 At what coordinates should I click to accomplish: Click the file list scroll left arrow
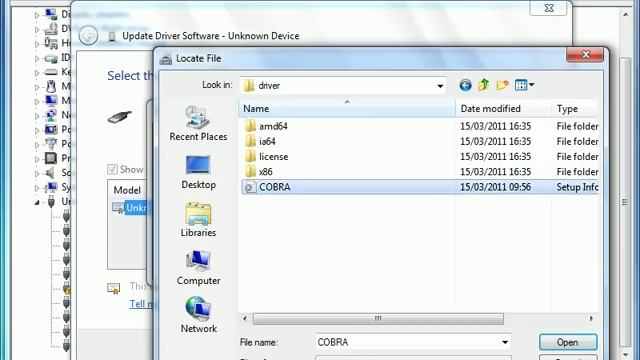[x=245, y=318]
